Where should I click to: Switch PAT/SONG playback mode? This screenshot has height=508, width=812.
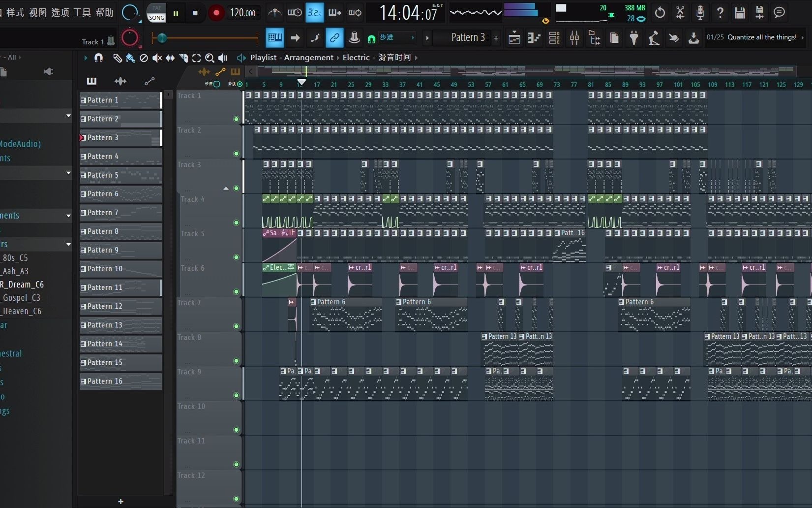click(156, 13)
